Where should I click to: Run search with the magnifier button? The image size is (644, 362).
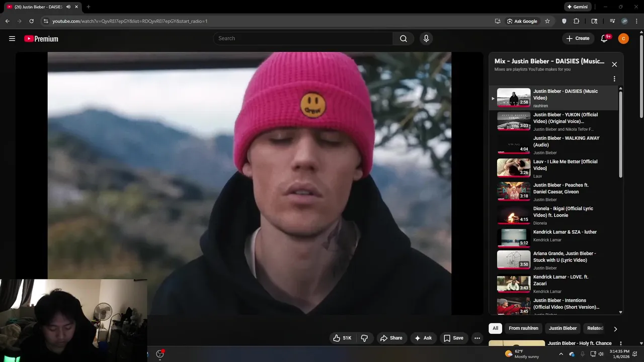tap(404, 38)
